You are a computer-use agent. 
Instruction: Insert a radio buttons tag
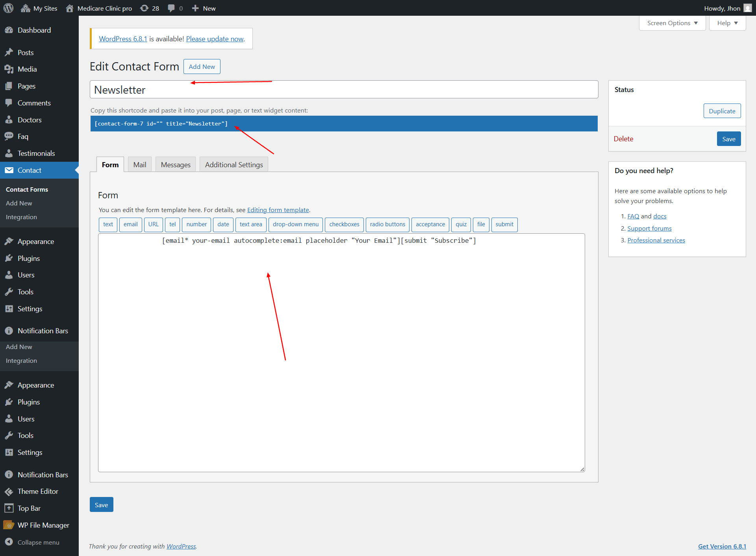click(x=387, y=225)
